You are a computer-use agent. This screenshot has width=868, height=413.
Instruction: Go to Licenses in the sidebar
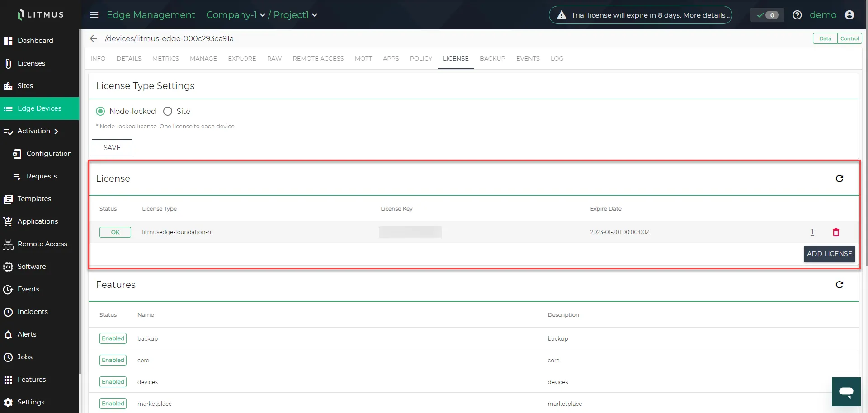(x=39, y=63)
